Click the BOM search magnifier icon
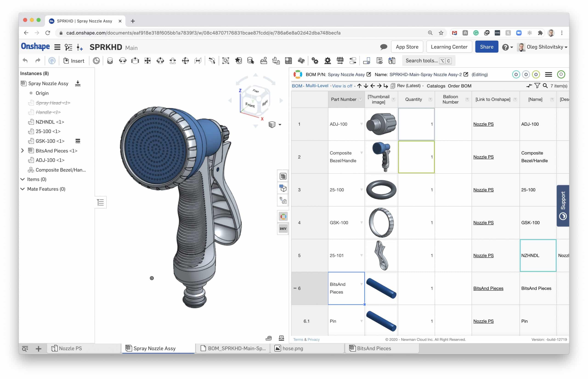The height and width of the screenshot is (379, 588). pos(545,86)
